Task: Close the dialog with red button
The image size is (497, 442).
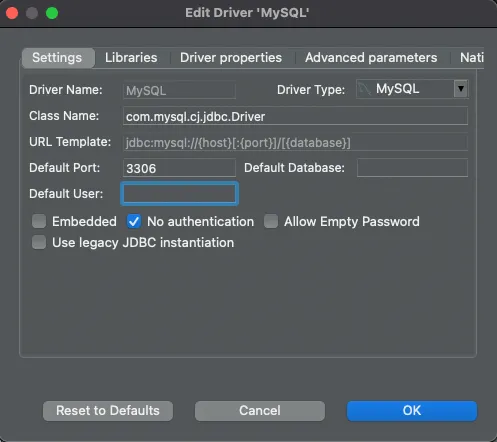Action: point(12,13)
